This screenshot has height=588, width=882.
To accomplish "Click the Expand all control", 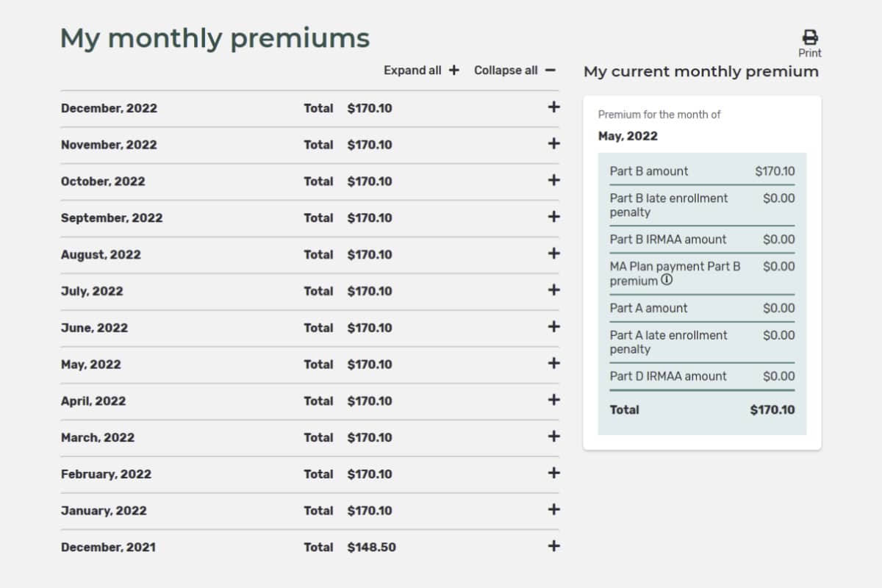I will (x=420, y=70).
